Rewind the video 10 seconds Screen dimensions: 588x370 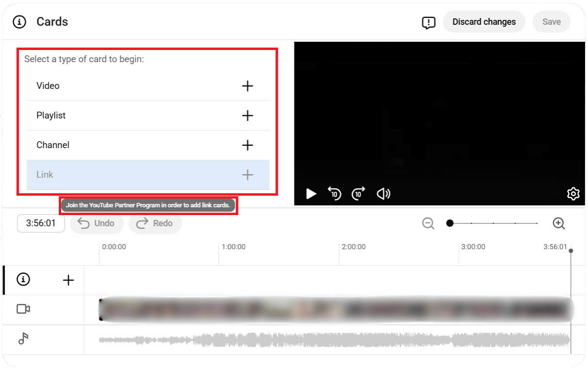pos(335,194)
